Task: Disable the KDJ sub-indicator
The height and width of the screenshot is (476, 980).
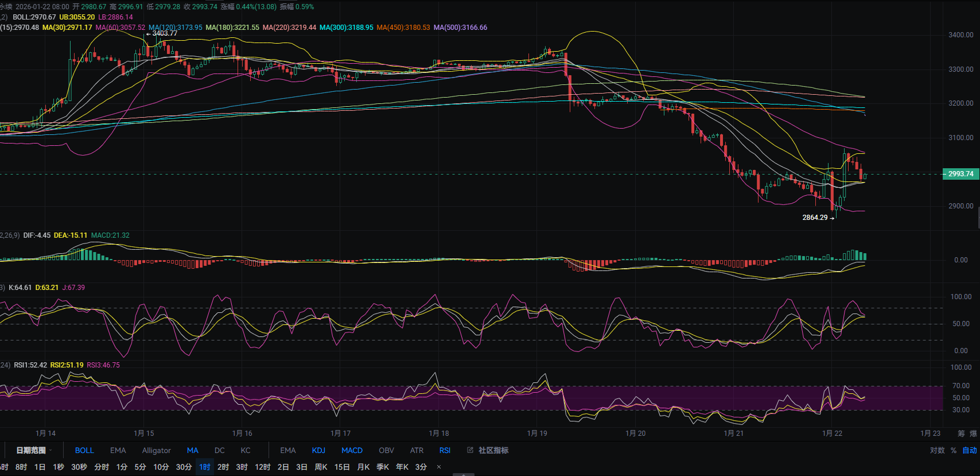Action: click(318, 450)
